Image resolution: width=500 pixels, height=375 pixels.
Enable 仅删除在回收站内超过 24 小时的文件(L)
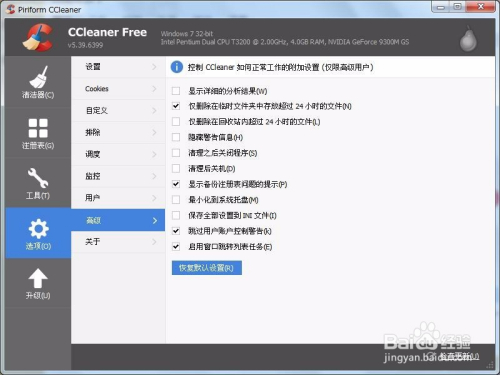[x=176, y=122]
